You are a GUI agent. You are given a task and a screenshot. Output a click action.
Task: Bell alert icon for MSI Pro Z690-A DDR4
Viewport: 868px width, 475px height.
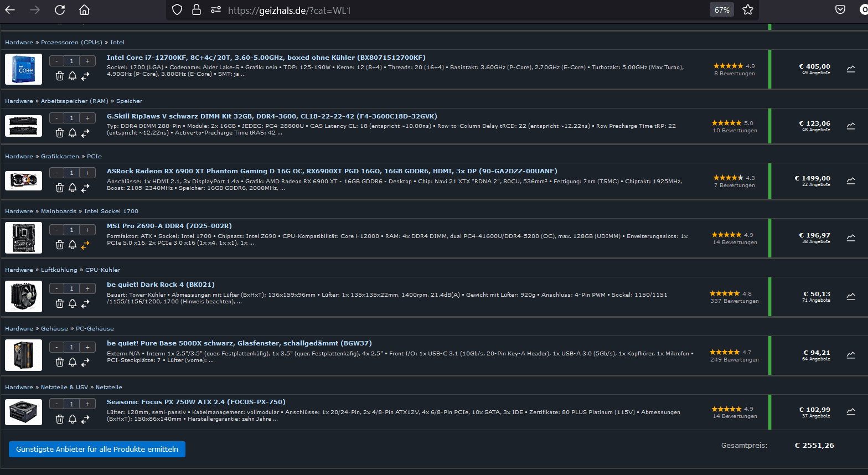73,245
